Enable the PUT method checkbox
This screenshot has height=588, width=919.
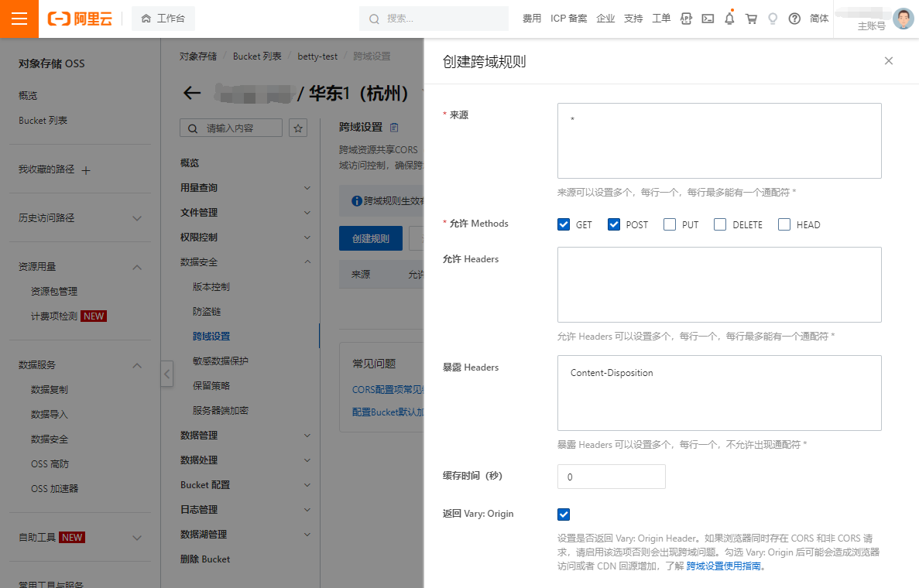670,224
